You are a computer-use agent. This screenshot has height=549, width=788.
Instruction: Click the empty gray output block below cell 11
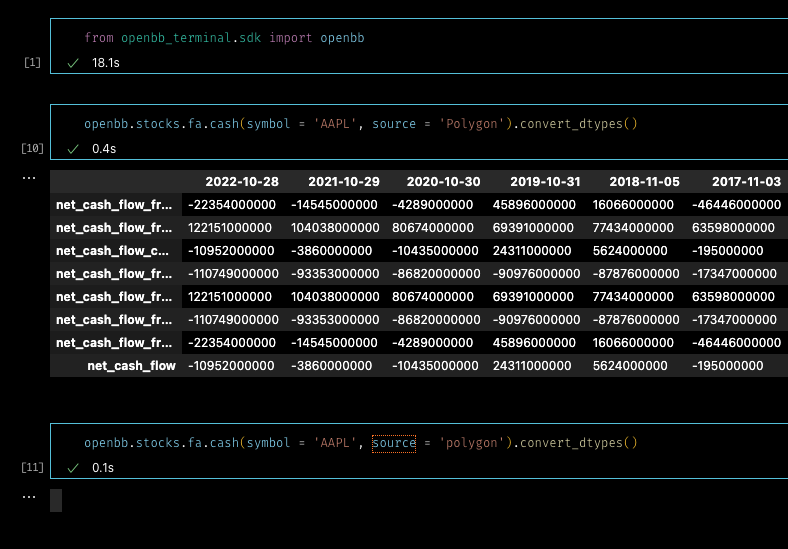(x=56, y=500)
